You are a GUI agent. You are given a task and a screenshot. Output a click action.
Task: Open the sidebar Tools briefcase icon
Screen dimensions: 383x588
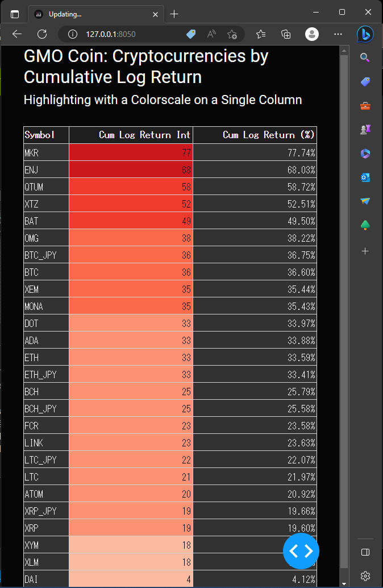[365, 106]
